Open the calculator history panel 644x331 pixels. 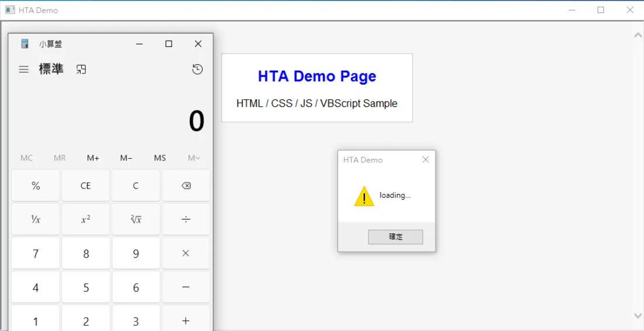point(197,69)
